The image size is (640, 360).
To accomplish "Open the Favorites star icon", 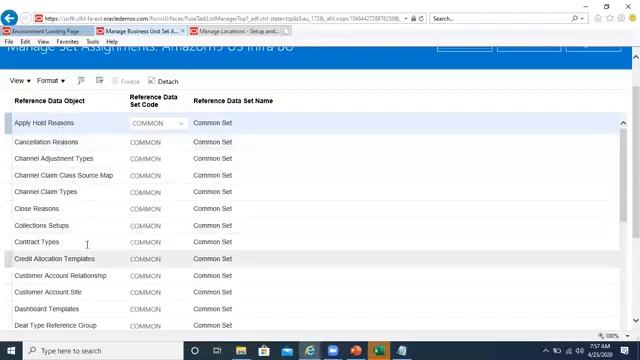I will (x=610, y=18).
